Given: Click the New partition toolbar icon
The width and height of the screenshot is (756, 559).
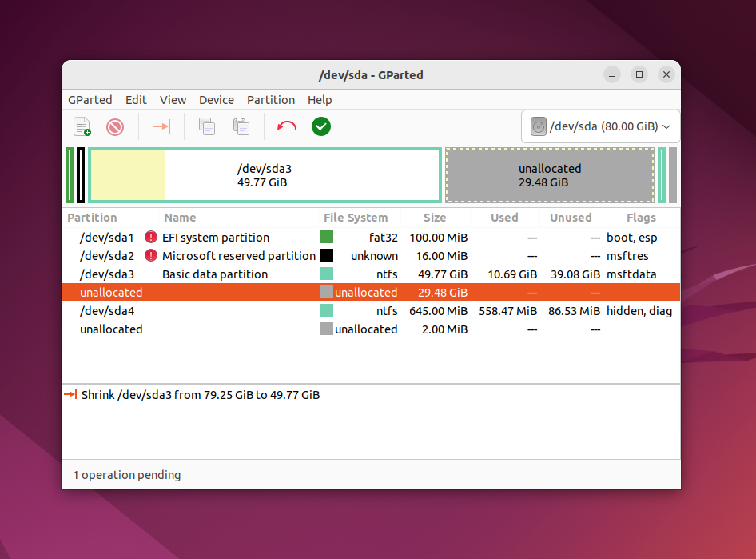Looking at the screenshot, I should [x=82, y=126].
